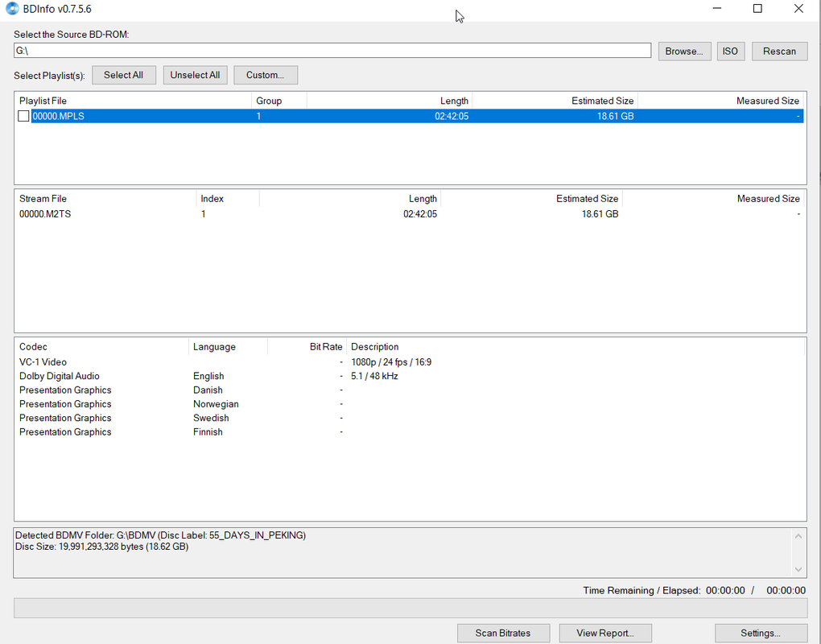Click the Unselect All button
The image size is (821, 644).
(x=195, y=75)
